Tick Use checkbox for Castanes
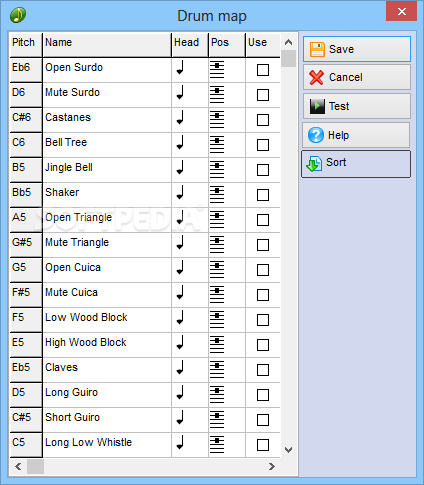The width and height of the screenshot is (424, 485). coord(263,120)
